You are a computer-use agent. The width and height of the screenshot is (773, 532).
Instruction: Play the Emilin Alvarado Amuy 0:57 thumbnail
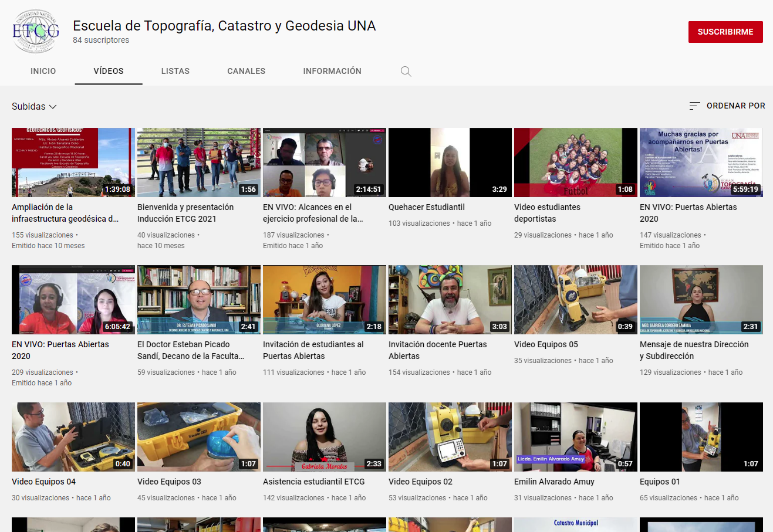click(576, 437)
